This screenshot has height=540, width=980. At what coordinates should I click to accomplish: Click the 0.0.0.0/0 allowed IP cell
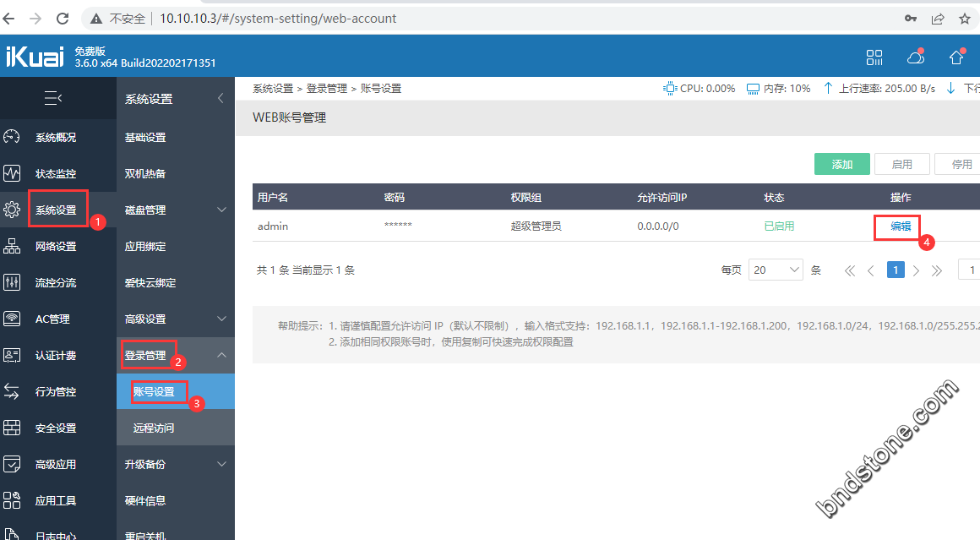(658, 226)
